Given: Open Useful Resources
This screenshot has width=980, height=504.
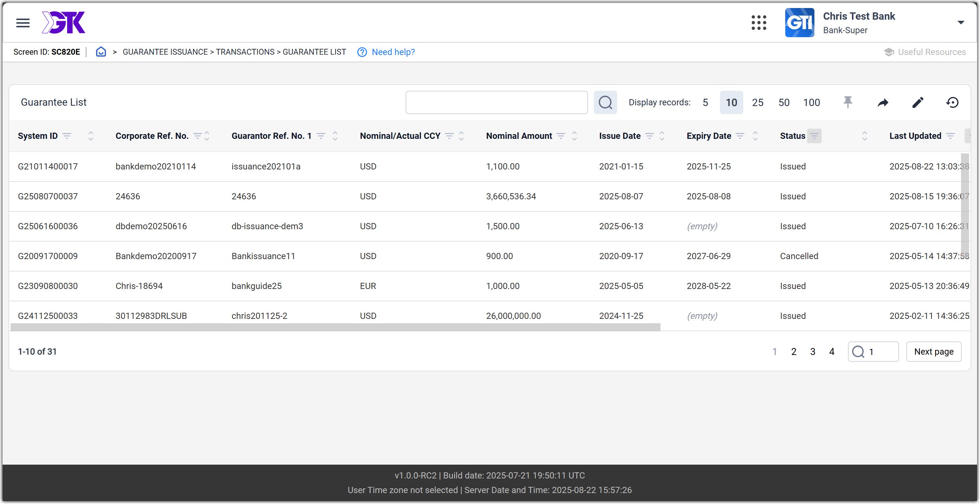Looking at the screenshot, I should 925,52.
